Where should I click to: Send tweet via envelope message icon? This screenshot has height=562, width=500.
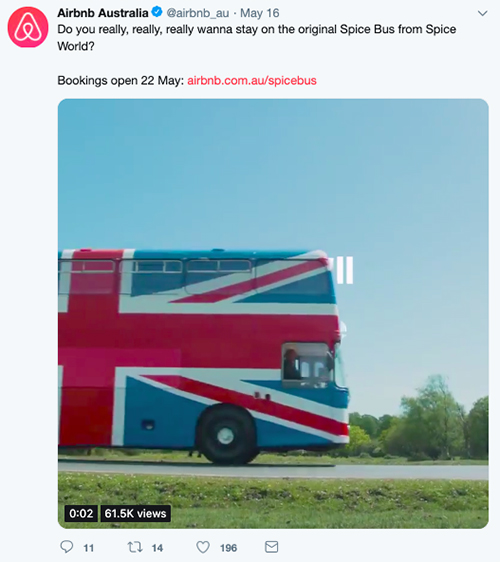point(271,547)
